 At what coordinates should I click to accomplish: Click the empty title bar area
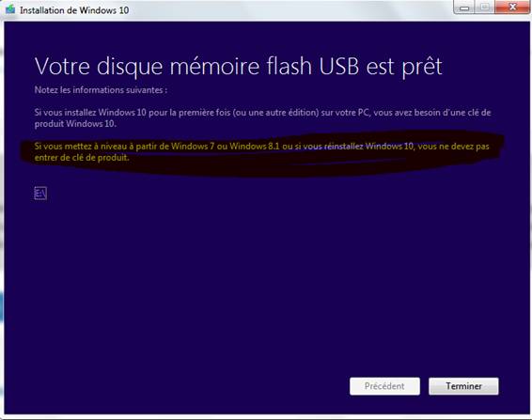[x=289, y=10]
